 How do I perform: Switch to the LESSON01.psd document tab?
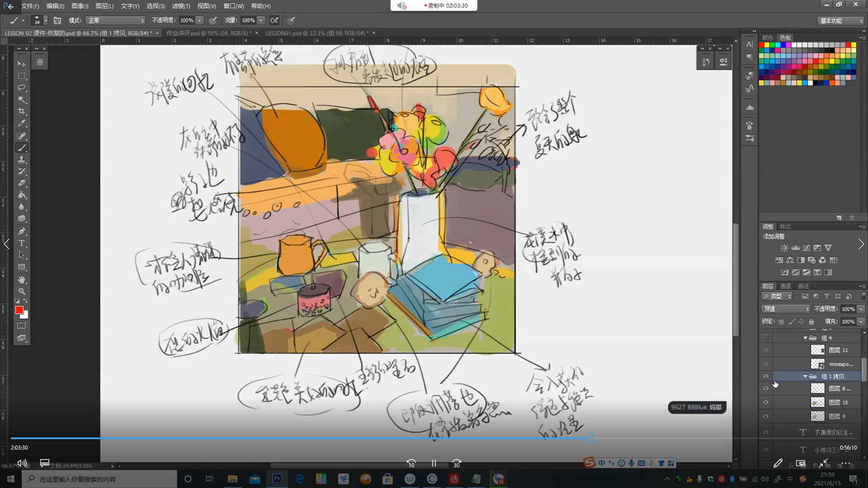pos(315,33)
